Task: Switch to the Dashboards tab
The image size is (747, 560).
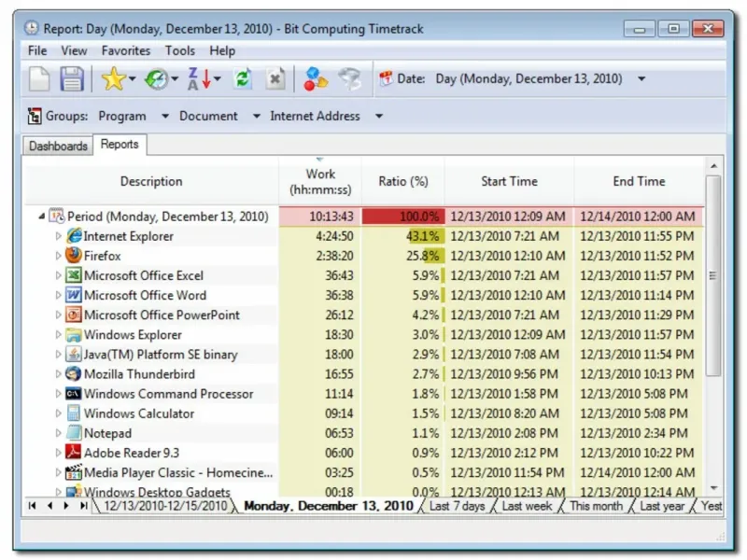Action: 58,146
